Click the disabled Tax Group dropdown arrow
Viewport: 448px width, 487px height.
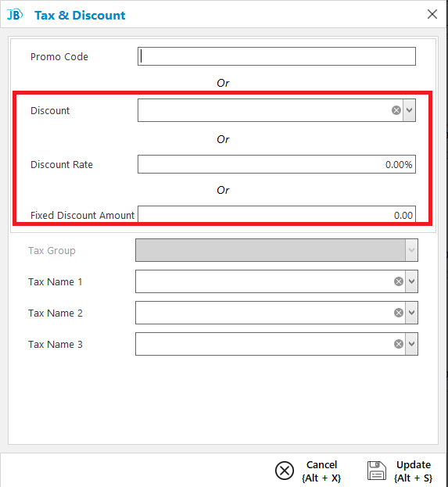click(x=412, y=250)
